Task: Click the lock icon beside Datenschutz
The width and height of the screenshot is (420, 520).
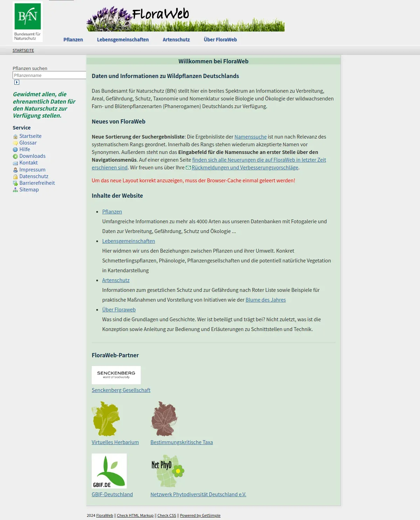Action: (15, 177)
